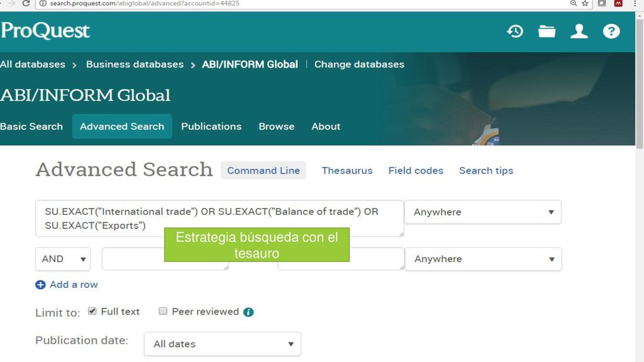Open the Browse tab
Screen dimensions: 644x362
point(277,126)
